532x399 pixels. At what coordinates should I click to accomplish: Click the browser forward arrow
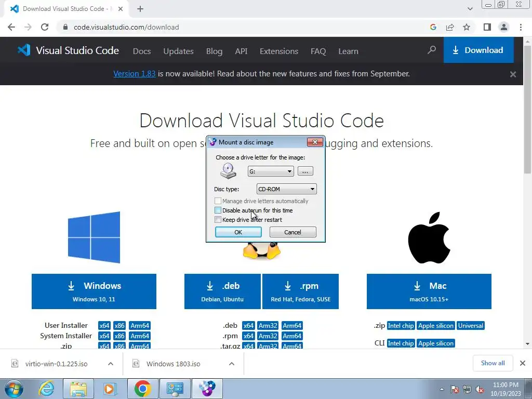pyautogui.click(x=28, y=27)
